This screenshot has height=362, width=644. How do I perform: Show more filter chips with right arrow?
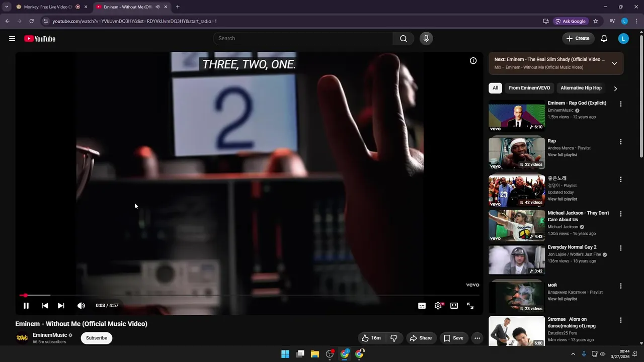[615, 88]
